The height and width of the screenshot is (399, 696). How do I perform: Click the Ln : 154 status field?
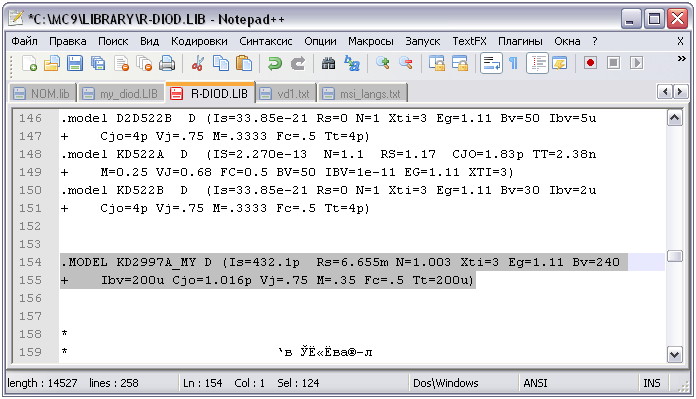coord(202,383)
